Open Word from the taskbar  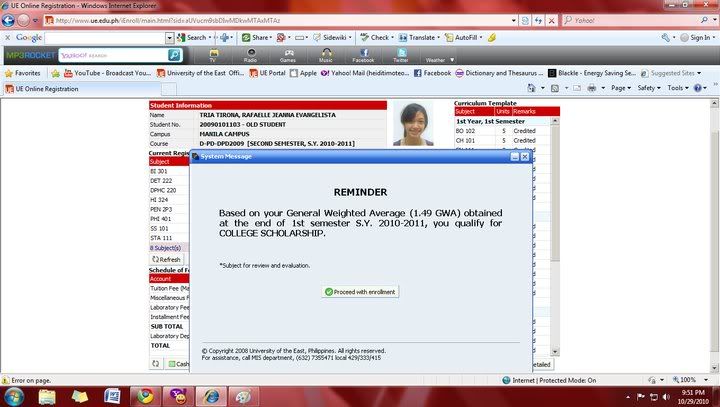pyautogui.click(x=112, y=396)
